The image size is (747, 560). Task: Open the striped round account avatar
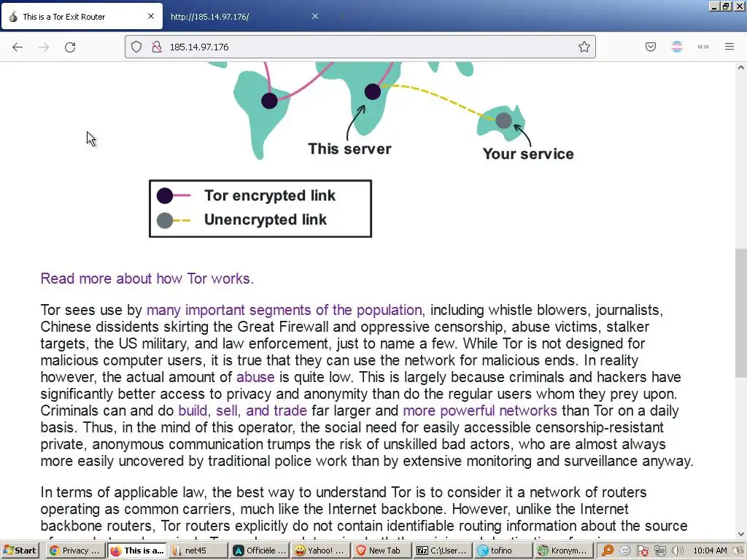pyautogui.click(x=676, y=47)
